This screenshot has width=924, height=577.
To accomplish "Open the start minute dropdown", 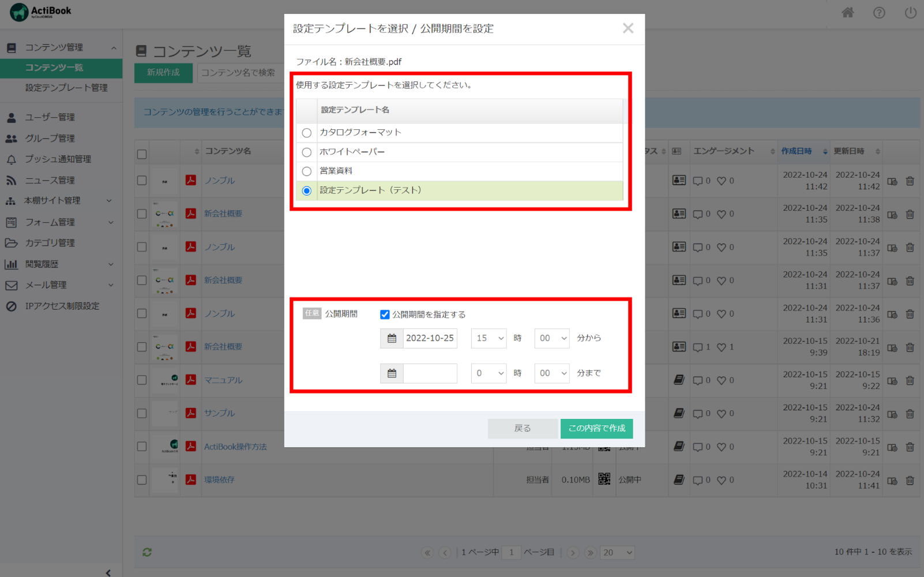I will (x=552, y=339).
